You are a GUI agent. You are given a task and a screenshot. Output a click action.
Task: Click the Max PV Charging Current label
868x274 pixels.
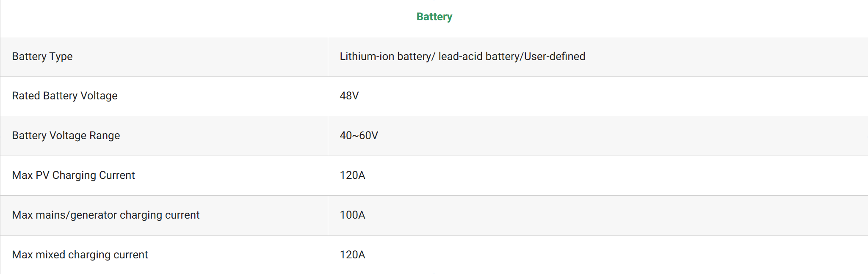(73, 175)
